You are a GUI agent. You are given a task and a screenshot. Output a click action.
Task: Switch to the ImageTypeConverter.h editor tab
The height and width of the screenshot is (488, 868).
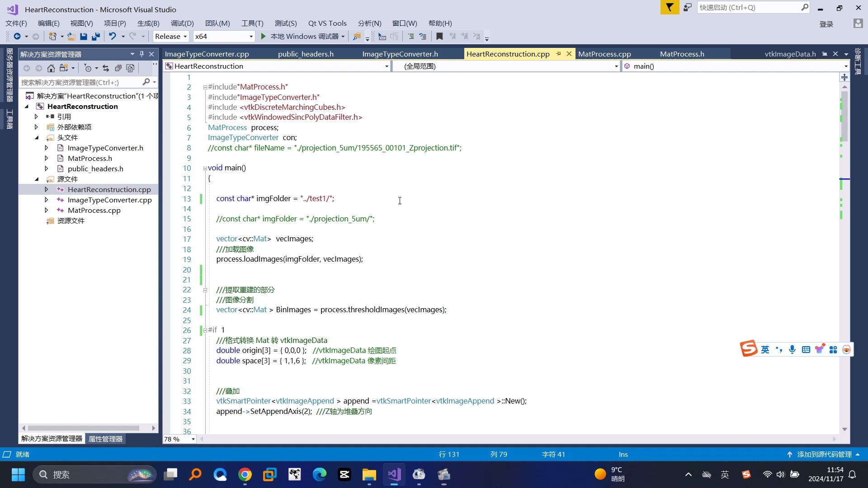pyautogui.click(x=400, y=54)
